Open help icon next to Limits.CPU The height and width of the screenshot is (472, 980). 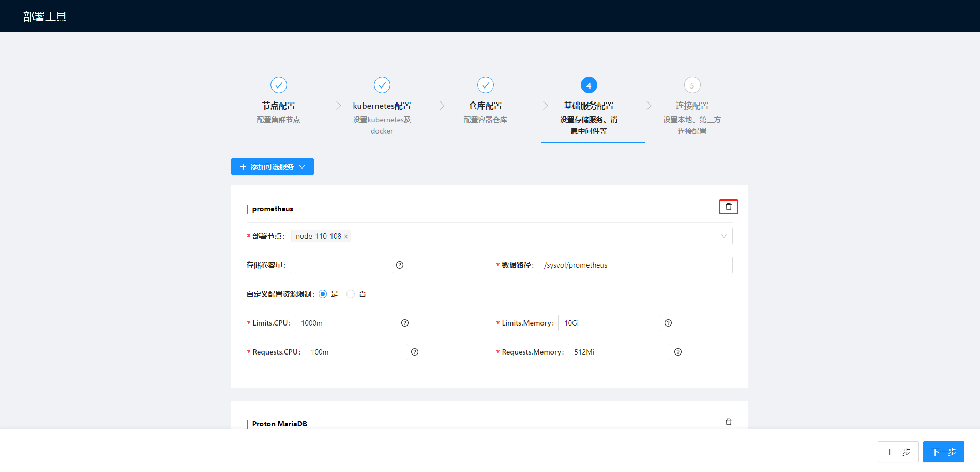pos(405,323)
